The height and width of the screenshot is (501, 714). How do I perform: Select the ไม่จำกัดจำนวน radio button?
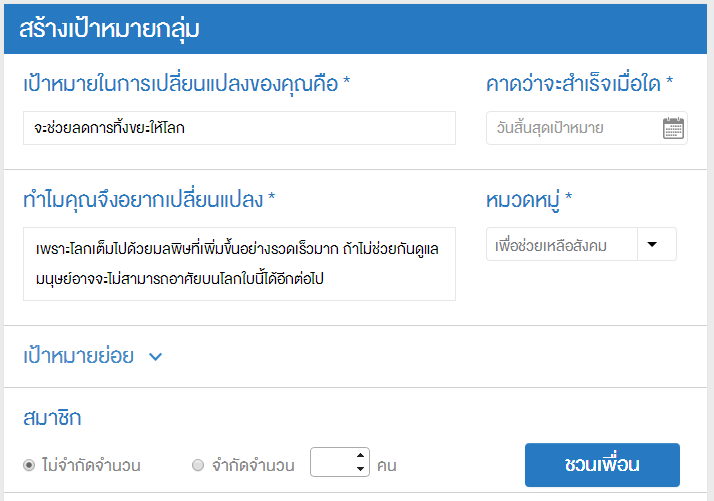click(x=29, y=465)
